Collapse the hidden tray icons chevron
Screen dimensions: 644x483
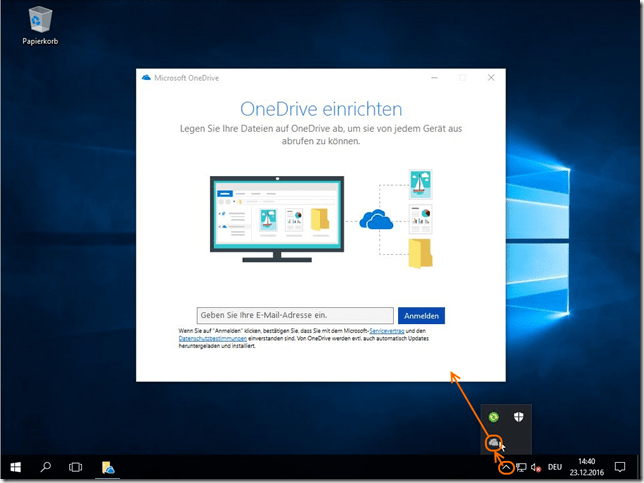(506, 467)
